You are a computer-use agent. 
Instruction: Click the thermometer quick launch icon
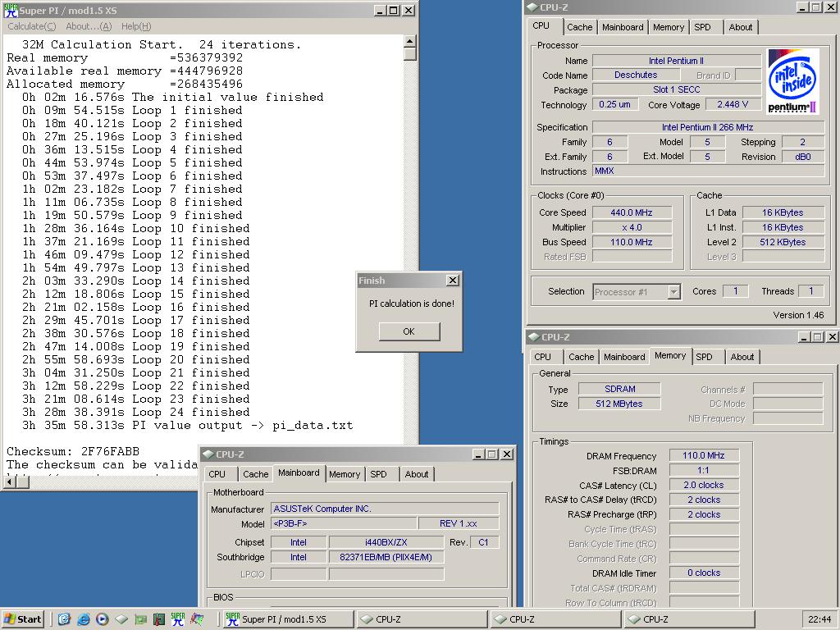coord(159,619)
